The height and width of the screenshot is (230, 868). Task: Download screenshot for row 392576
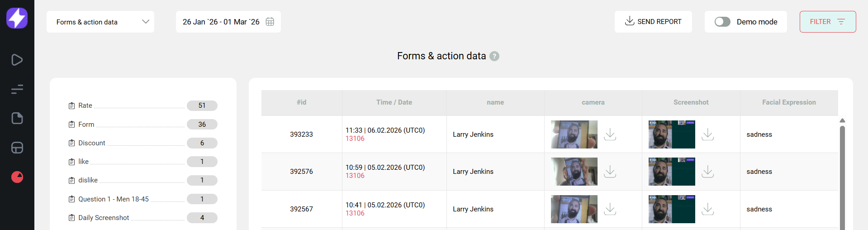(707, 172)
